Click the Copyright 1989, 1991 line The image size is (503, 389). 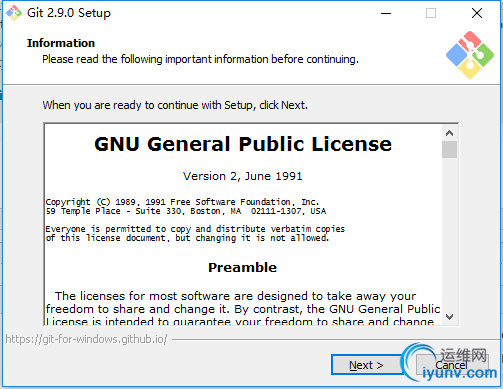pos(182,202)
